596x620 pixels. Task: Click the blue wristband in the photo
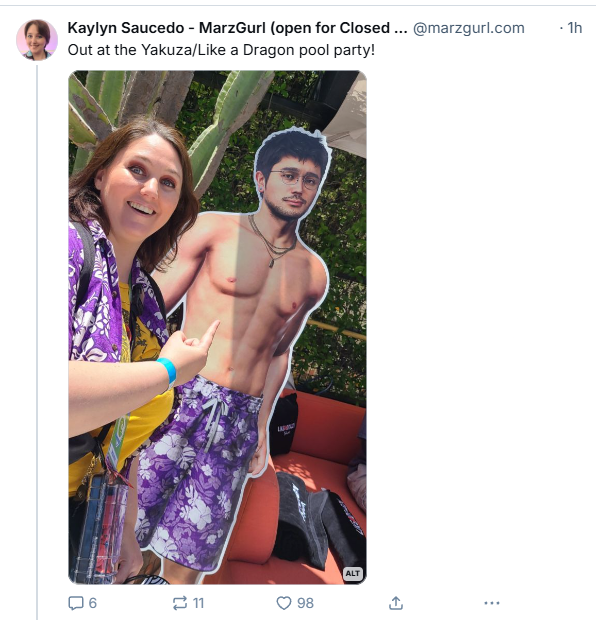(x=167, y=372)
